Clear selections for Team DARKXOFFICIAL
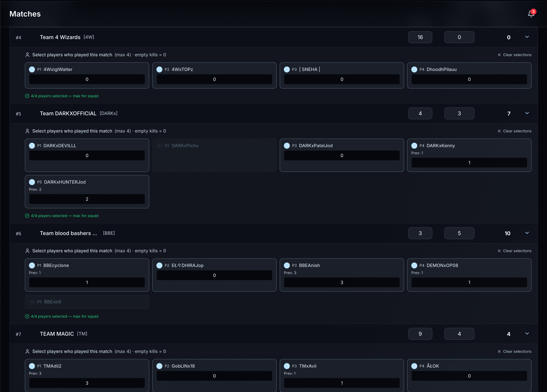 [514, 131]
